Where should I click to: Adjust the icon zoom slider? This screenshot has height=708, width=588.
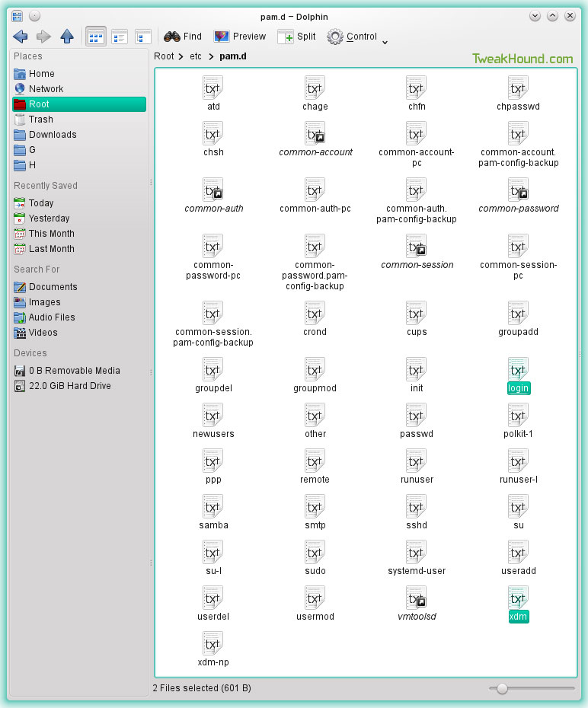(x=502, y=688)
